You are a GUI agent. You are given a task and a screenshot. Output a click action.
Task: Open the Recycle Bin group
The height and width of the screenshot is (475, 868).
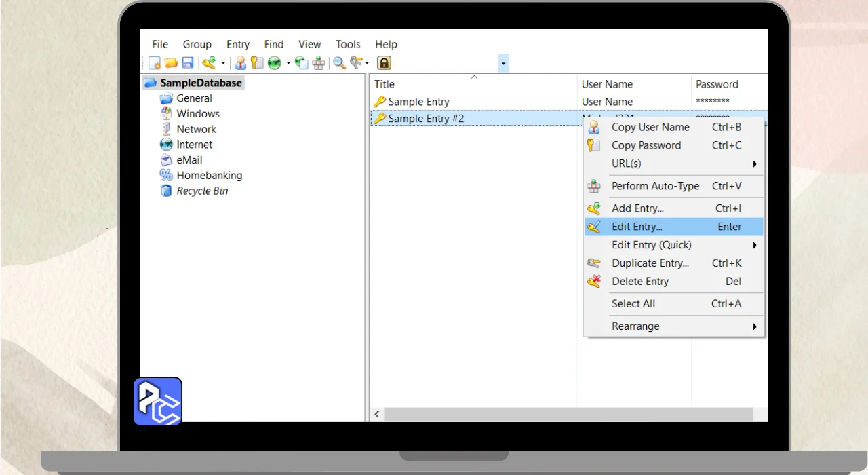click(202, 191)
